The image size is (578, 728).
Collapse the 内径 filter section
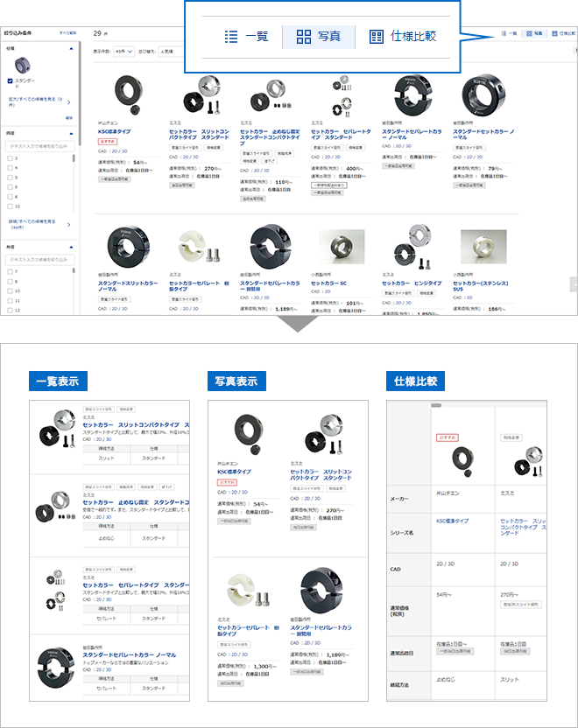click(x=70, y=133)
